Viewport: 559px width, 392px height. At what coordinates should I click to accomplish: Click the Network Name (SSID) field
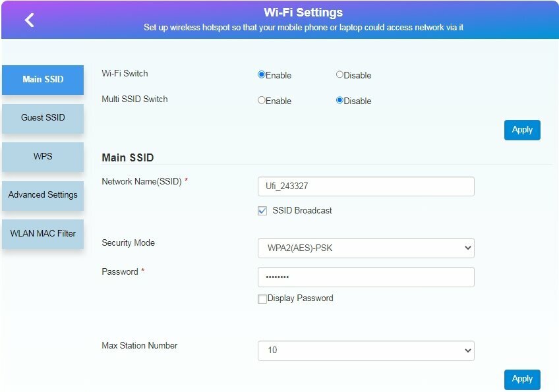click(x=366, y=186)
